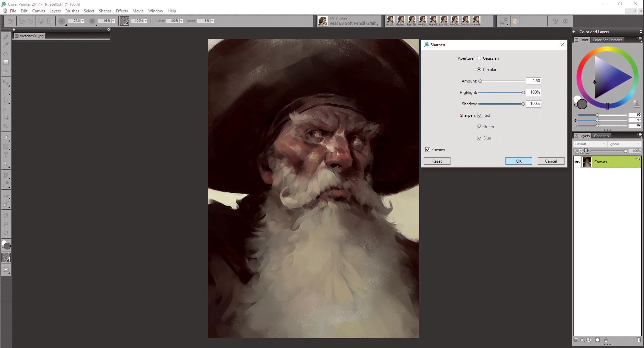Select the Magnifier tool
Image resolution: width=644 pixels, height=348 pixels.
point(6,224)
